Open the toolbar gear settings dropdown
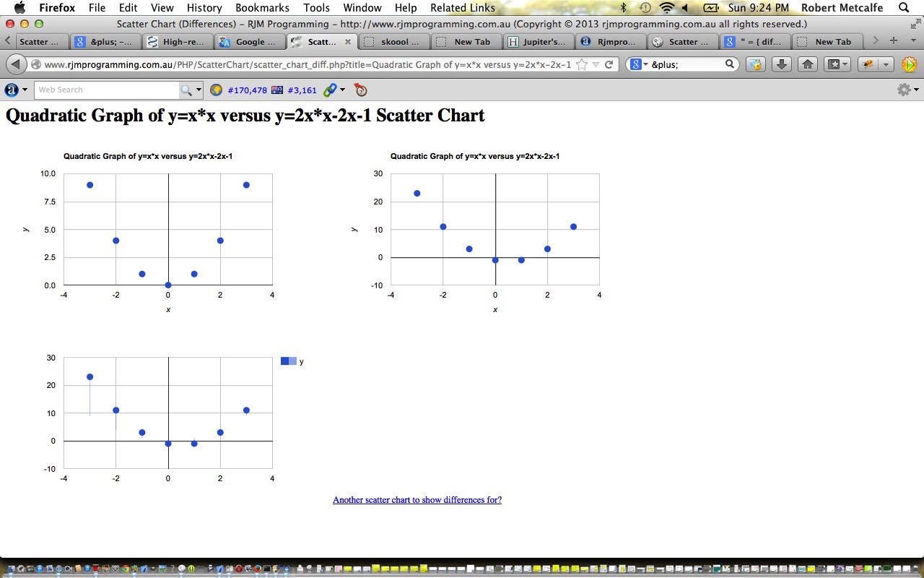 [x=907, y=90]
